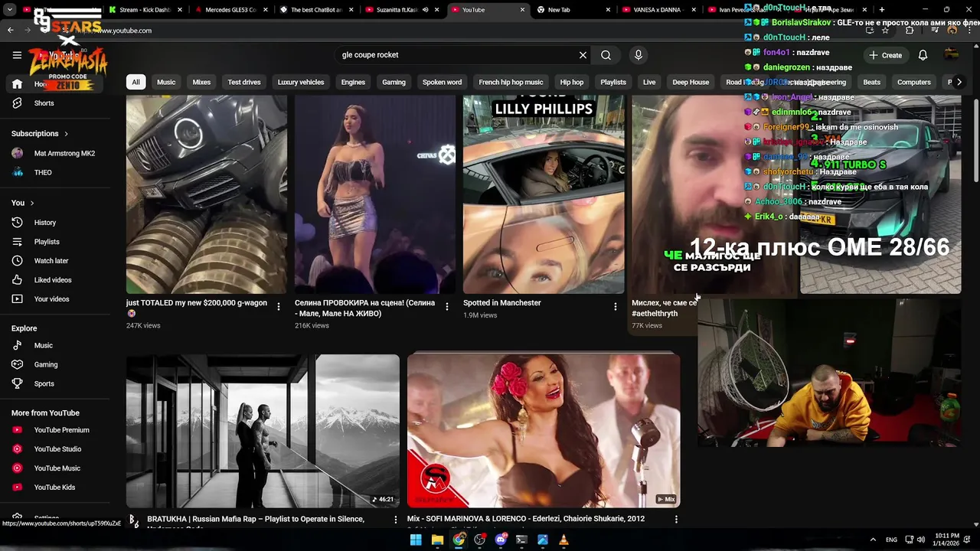Activate voice search microphone

click(639, 55)
